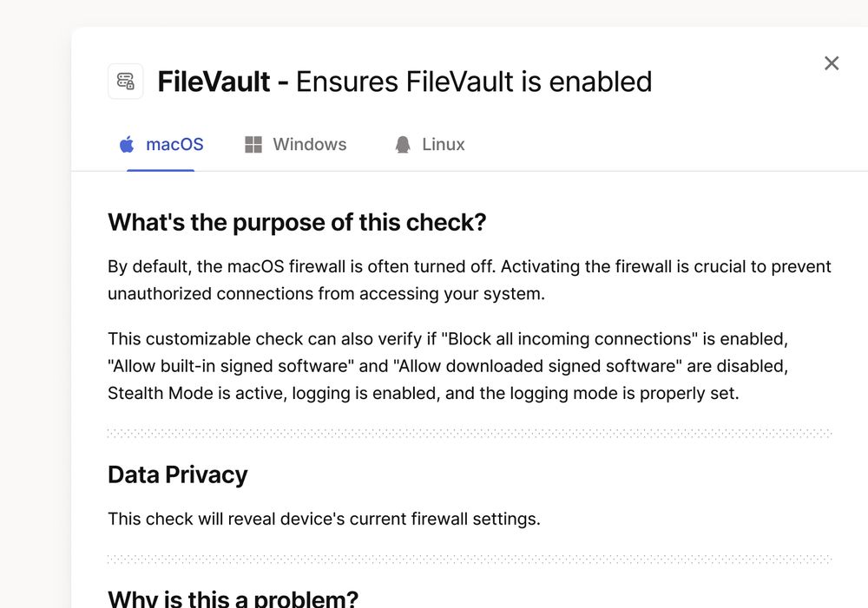Viewport: 868px width, 608px height.
Task: Click the 'Ensures FileVault is enabled' subtitle
Action: (x=474, y=82)
